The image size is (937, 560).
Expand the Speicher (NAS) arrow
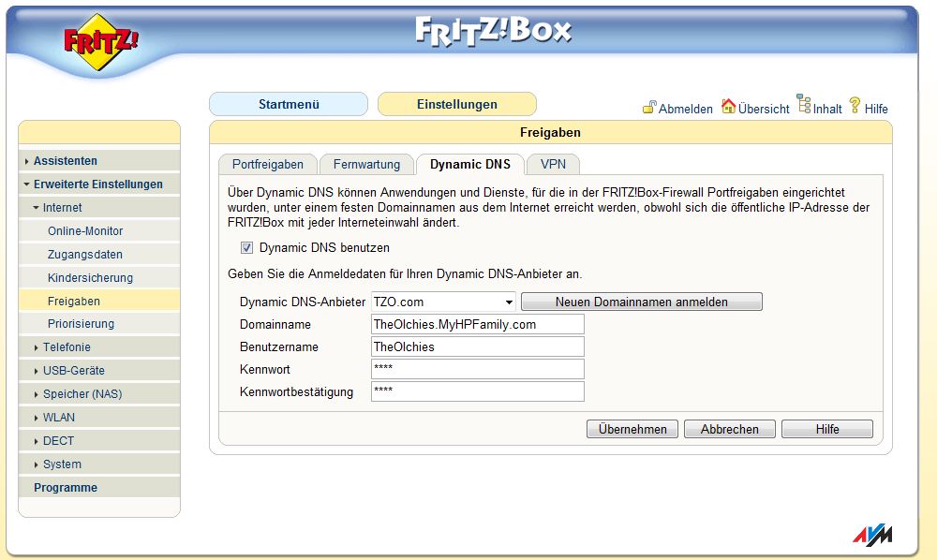37,394
